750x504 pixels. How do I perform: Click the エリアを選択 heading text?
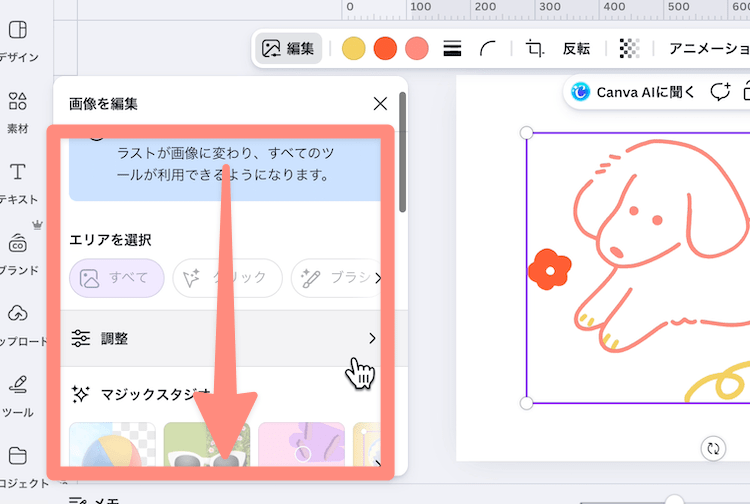click(110, 240)
